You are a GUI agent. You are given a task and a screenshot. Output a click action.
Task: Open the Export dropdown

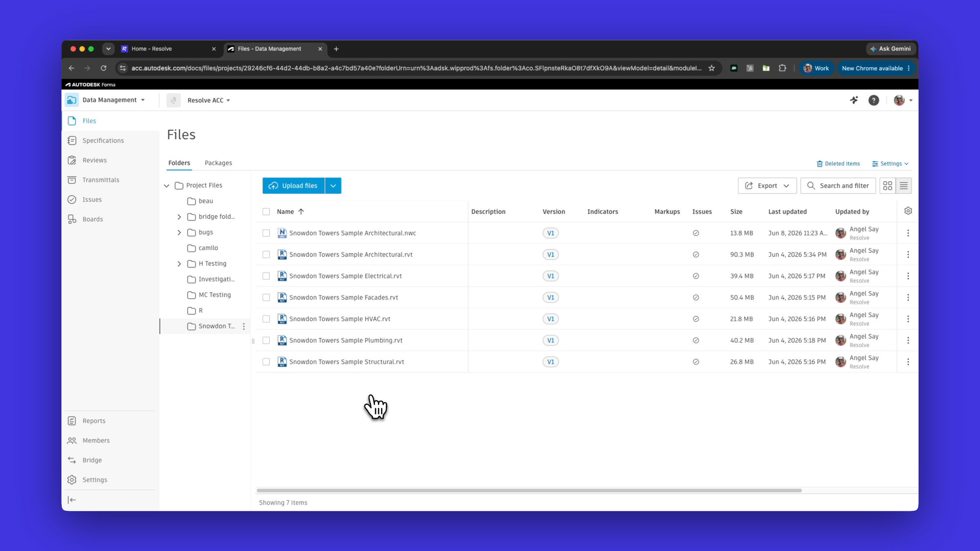[767, 186]
